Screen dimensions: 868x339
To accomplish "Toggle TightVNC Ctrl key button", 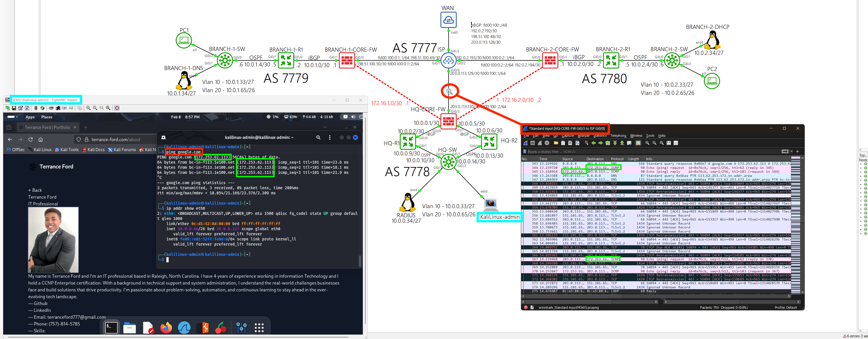I will (x=64, y=108).
